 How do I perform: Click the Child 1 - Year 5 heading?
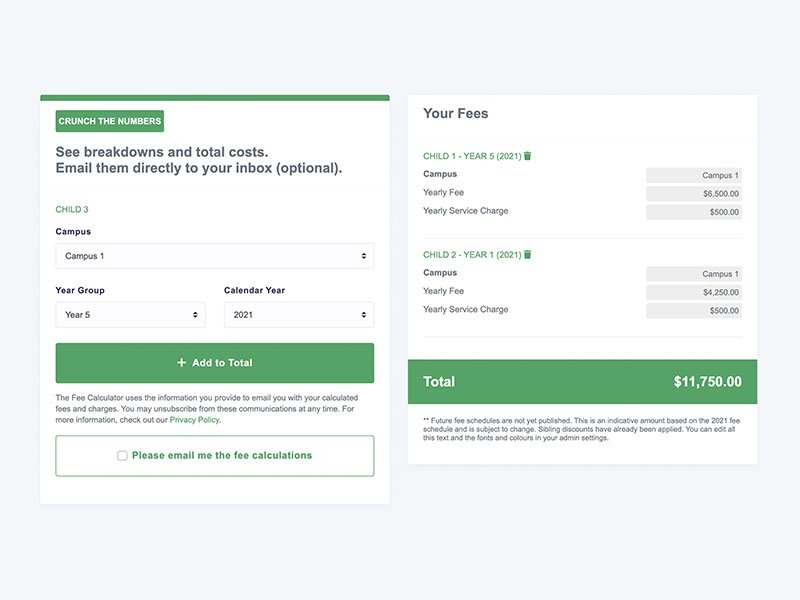[472, 156]
